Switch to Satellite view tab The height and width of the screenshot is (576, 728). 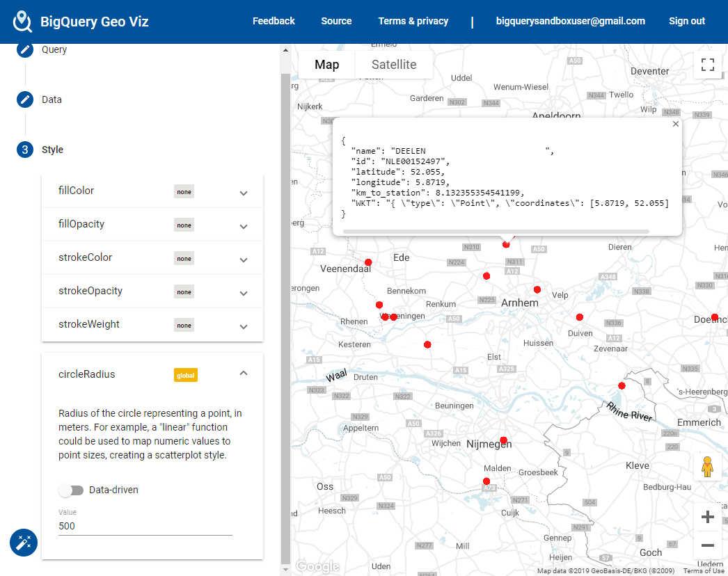point(394,65)
